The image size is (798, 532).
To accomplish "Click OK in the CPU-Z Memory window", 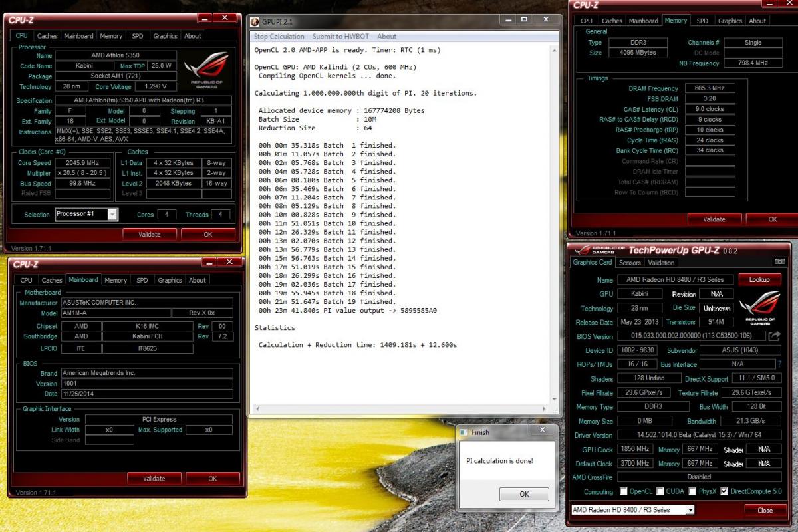I will coord(772,219).
